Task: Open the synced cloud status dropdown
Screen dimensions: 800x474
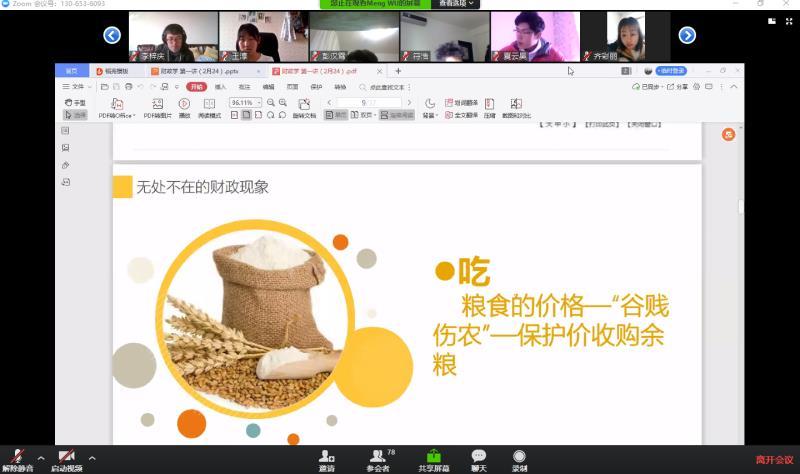Action: tap(648, 87)
